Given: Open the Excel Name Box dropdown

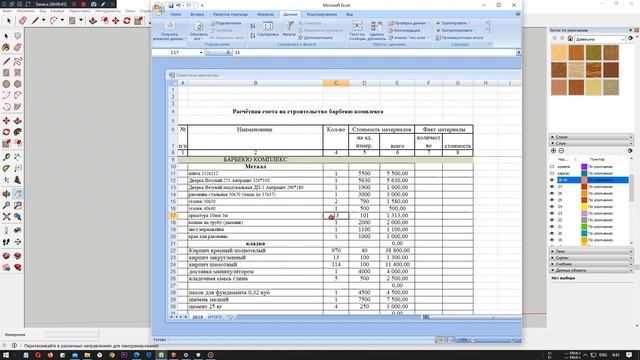Looking at the screenshot, I should pos(201,53).
